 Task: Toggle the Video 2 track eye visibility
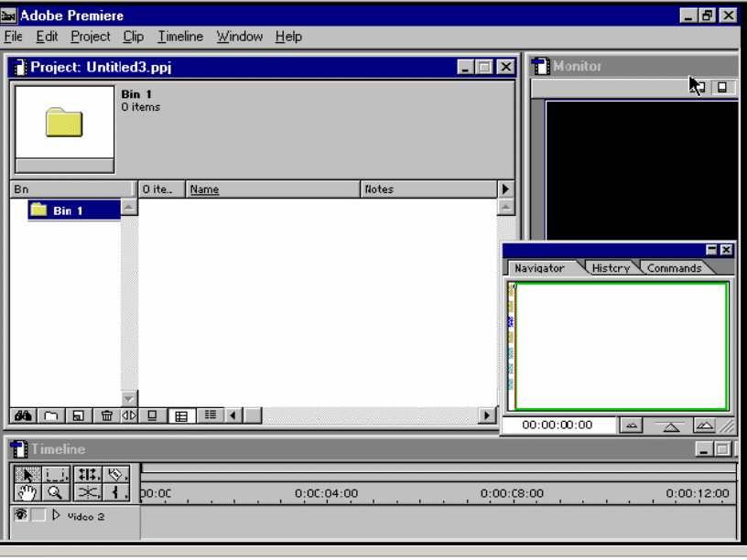tap(20, 515)
